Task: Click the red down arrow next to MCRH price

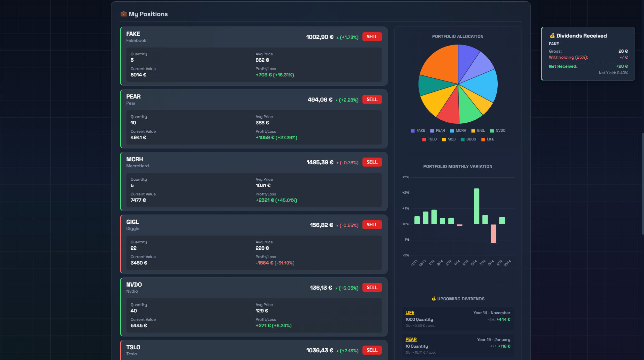Action: tap(337, 163)
